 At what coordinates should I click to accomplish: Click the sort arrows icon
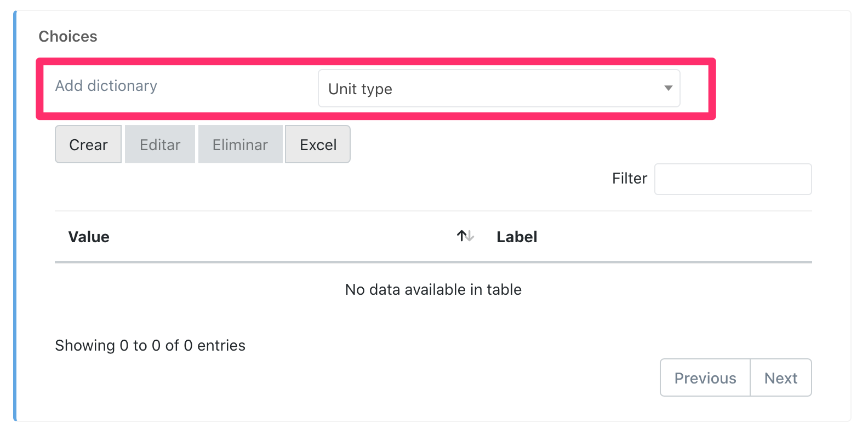click(x=465, y=236)
